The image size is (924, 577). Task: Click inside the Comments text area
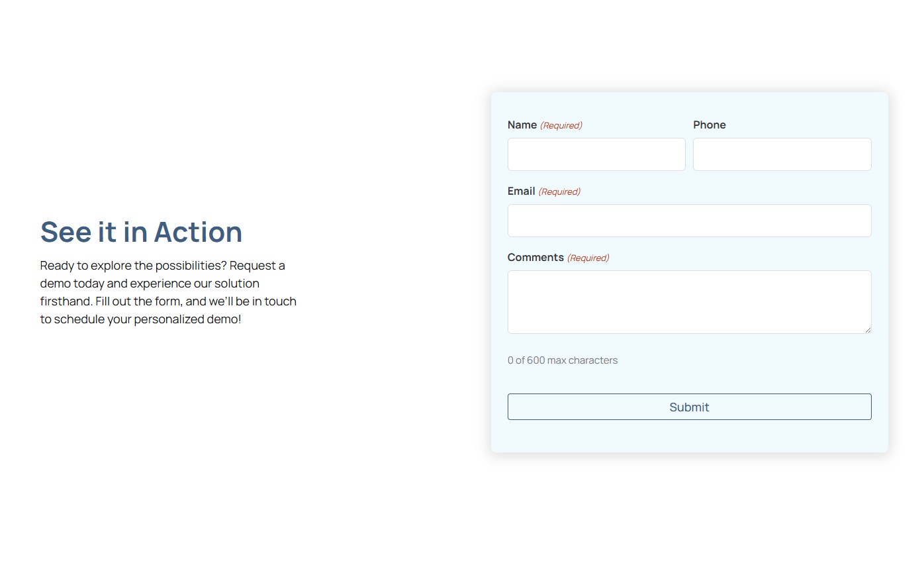[689, 301]
